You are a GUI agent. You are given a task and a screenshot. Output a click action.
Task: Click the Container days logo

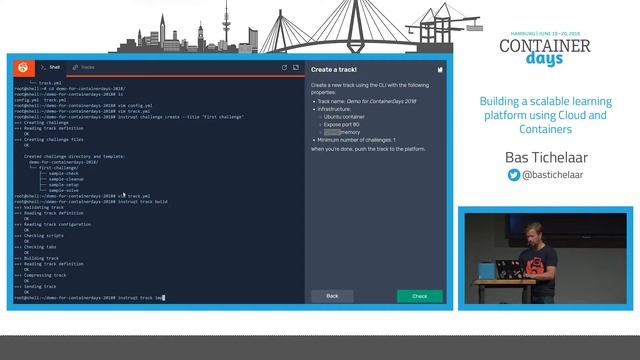coord(544,49)
